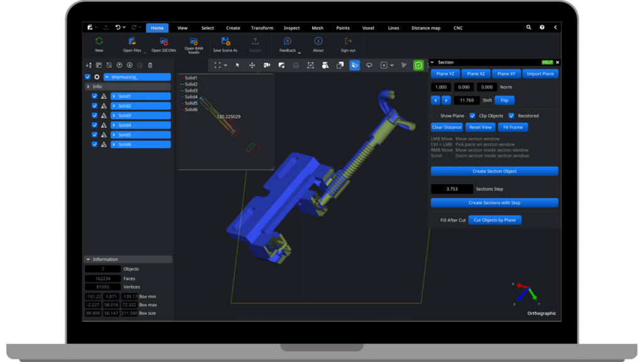The width and height of the screenshot is (644, 362).
Task: Click the Create Section Object button
Action: click(x=494, y=172)
